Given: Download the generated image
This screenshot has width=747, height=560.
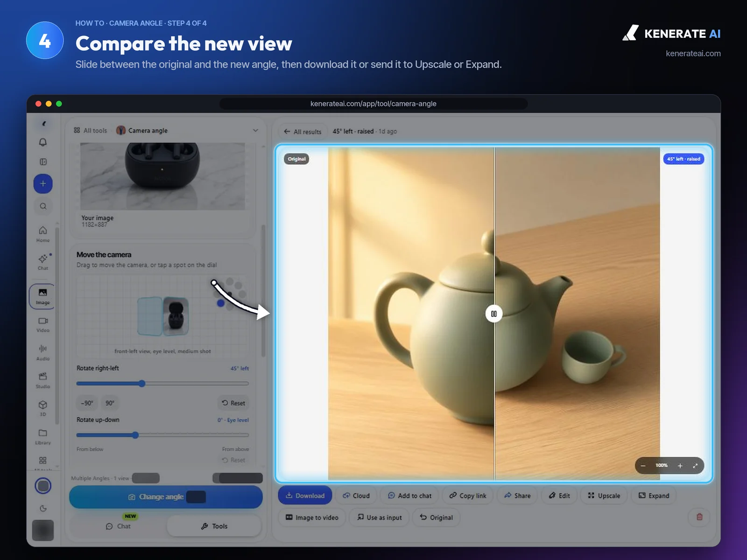Looking at the screenshot, I should pyautogui.click(x=305, y=496).
